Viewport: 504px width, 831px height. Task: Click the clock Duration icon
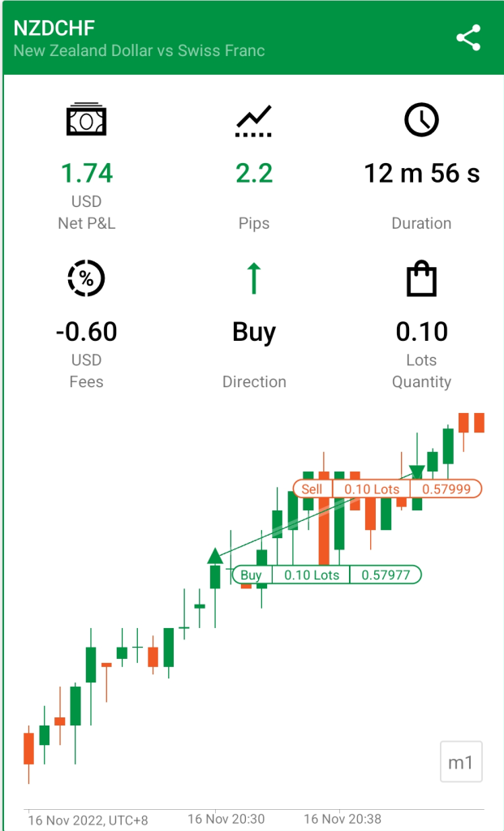[421, 120]
